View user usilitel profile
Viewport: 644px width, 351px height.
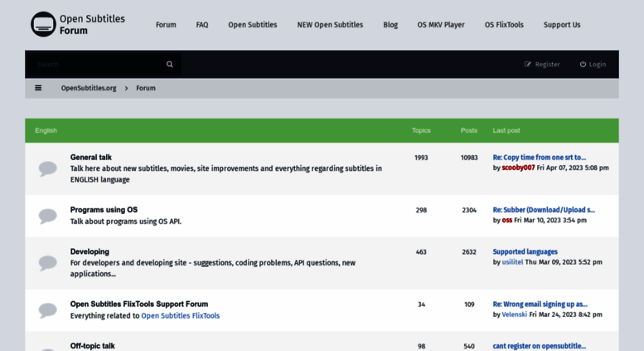pos(512,262)
